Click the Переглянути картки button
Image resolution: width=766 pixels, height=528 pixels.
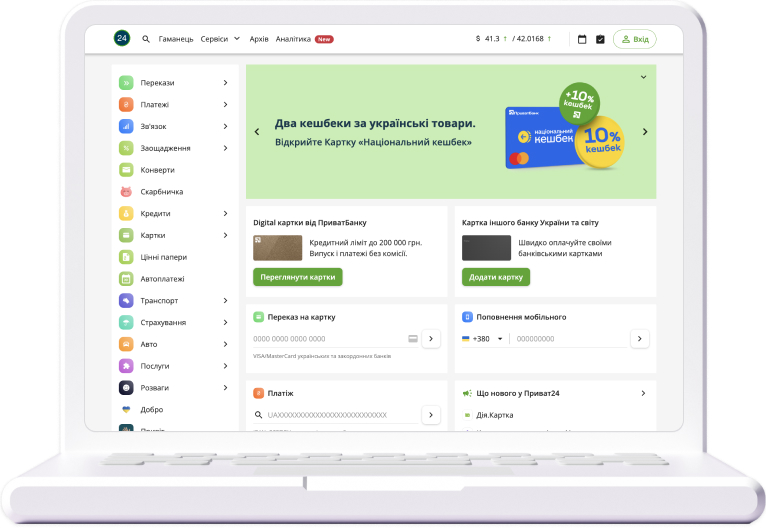(x=297, y=277)
